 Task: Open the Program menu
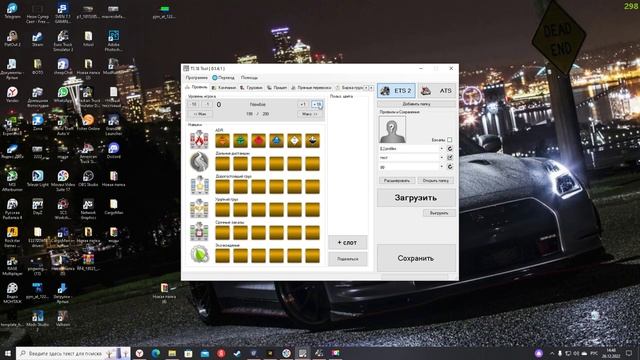(x=196, y=78)
